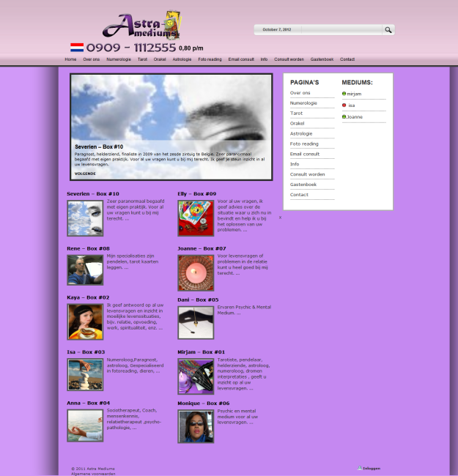
Task: Open the Rene – Box #08 title link
Action: coord(88,249)
